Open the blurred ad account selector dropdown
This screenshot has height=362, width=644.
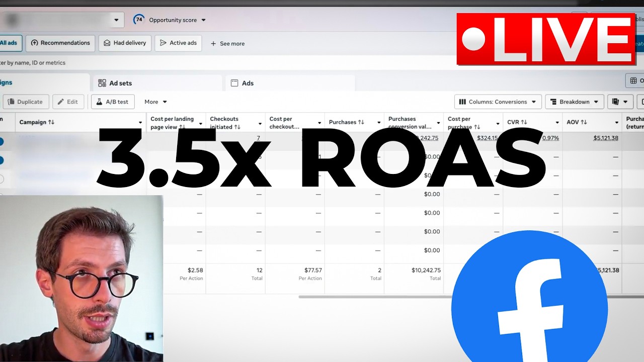click(61, 20)
